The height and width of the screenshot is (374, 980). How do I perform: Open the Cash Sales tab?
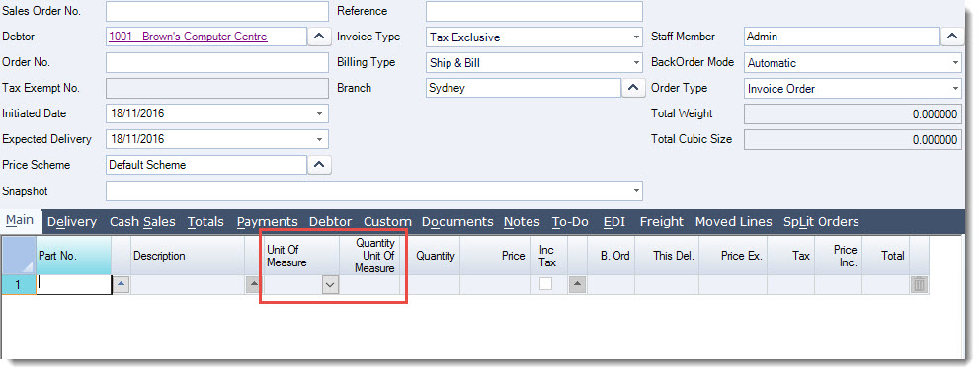[142, 222]
